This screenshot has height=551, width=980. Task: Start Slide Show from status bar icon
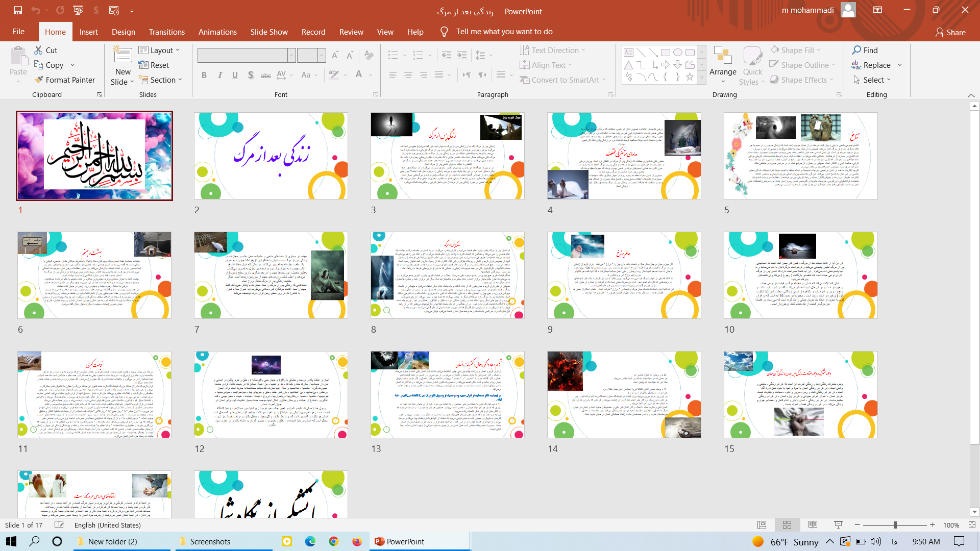838,525
